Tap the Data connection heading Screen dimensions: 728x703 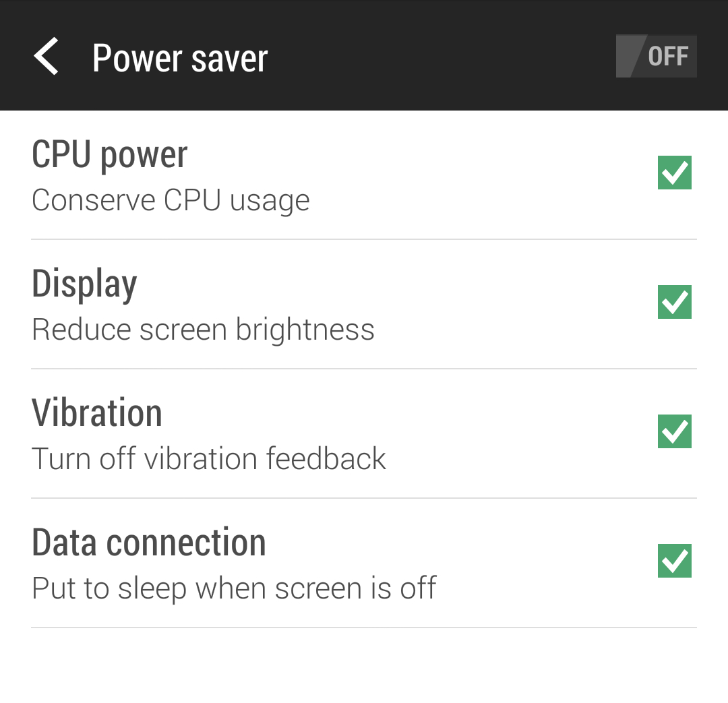pos(149,543)
